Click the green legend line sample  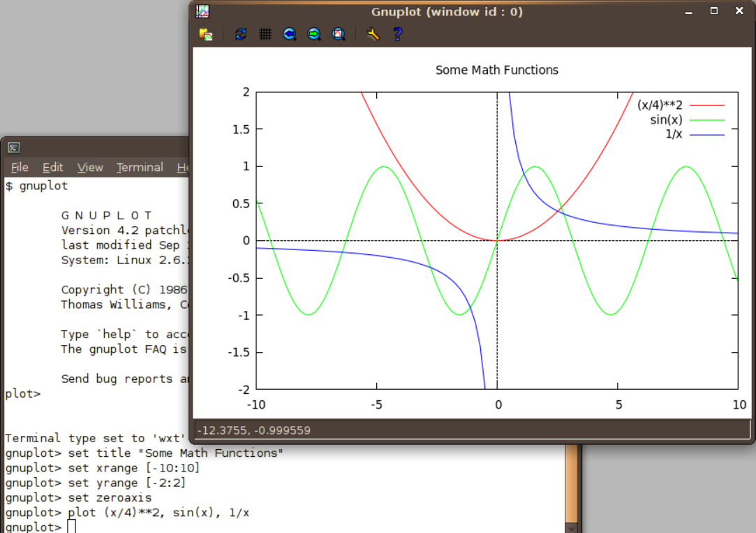[x=707, y=120]
